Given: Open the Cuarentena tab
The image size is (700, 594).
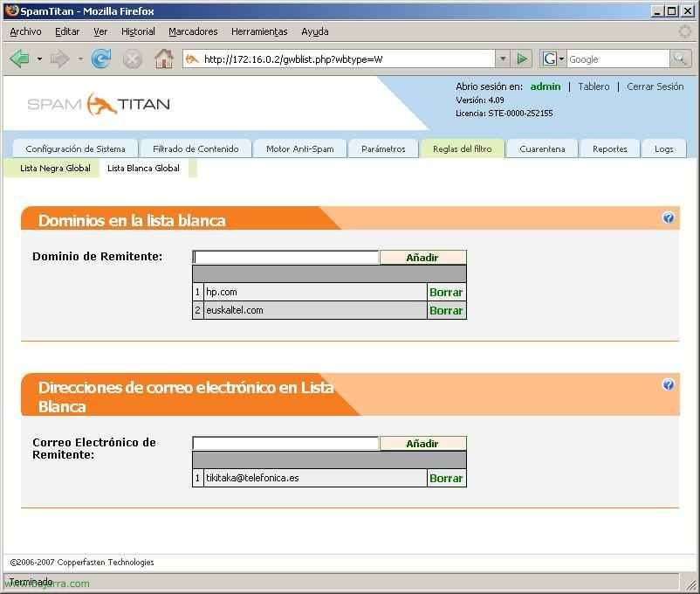Looking at the screenshot, I should pyautogui.click(x=542, y=148).
